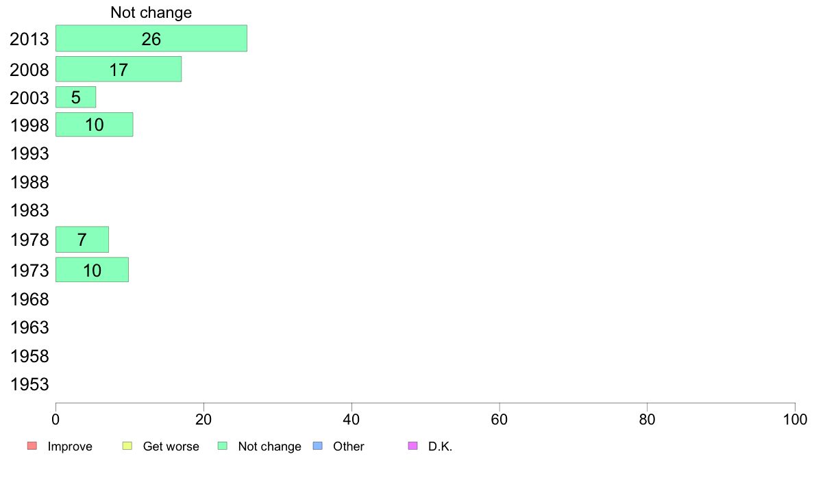The height and width of the screenshot is (504, 814).
Task: Click the Not change legend swatch
Action: coord(223,446)
